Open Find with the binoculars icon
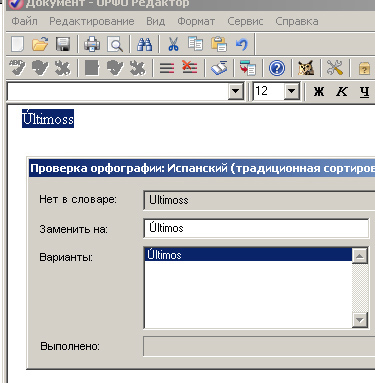 click(144, 44)
